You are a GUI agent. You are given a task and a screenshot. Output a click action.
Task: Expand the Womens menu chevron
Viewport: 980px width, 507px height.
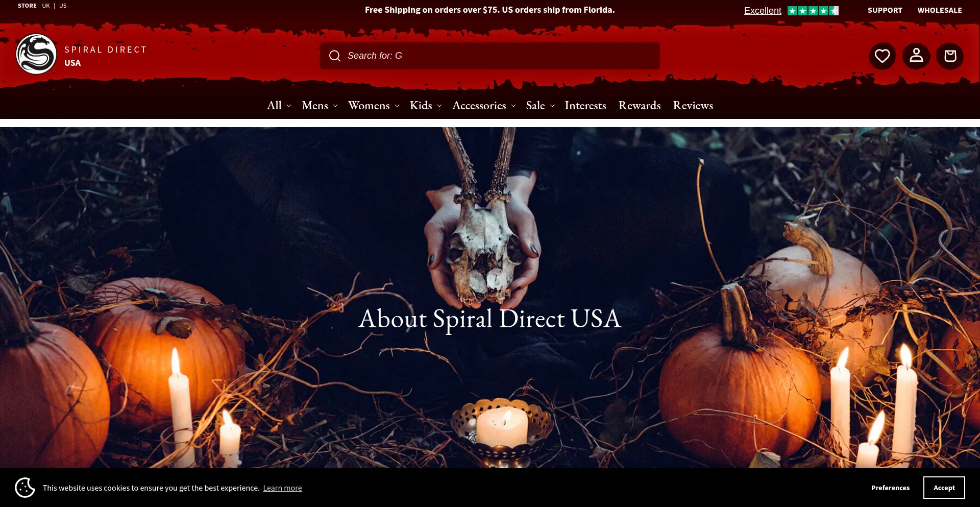pos(397,106)
